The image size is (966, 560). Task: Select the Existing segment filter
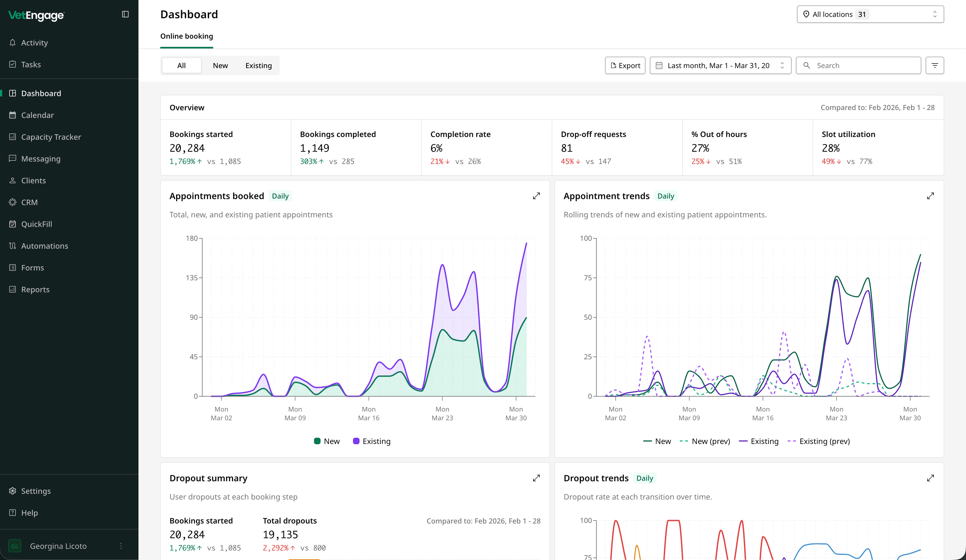[259, 65]
